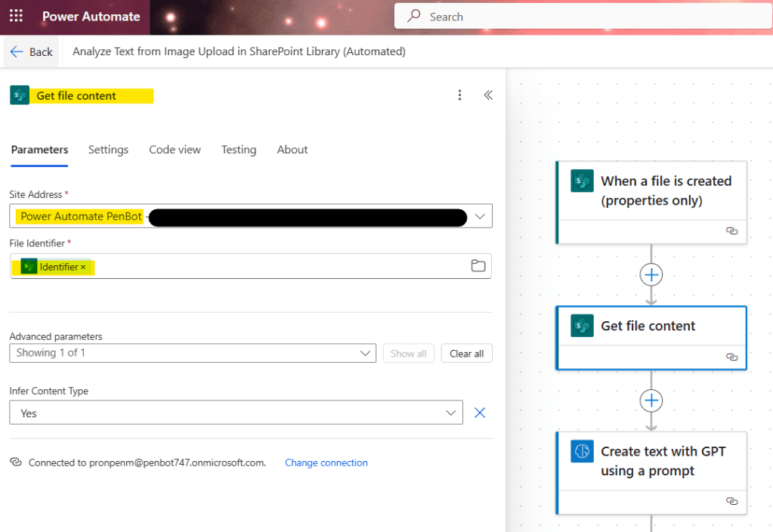773x532 pixels.
Task: Click the Clear all button
Action: pos(466,353)
